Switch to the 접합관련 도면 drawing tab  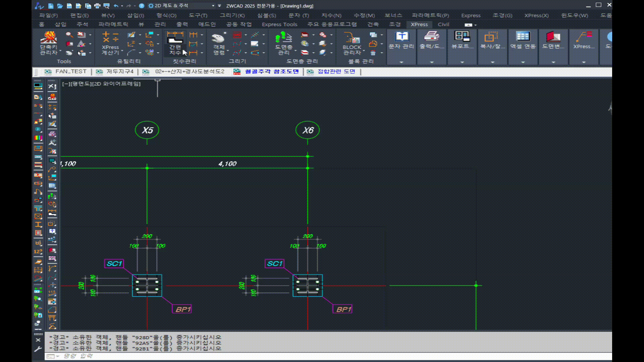pyautogui.click(x=336, y=71)
